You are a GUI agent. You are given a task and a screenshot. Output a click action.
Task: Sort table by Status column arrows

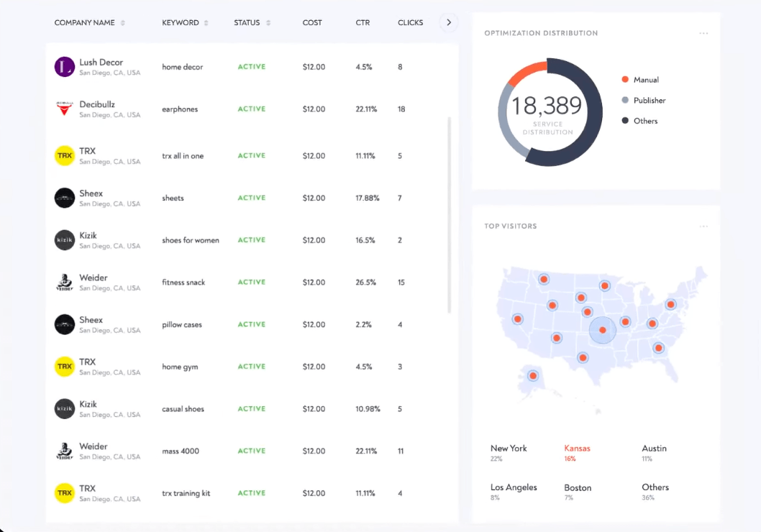click(x=268, y=23)
